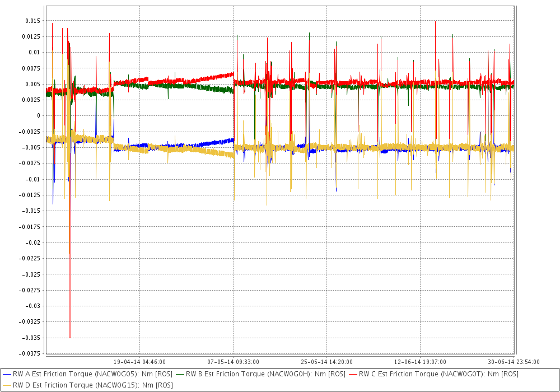Click the blue line swatch for RW A

click(x=7, y=374)
